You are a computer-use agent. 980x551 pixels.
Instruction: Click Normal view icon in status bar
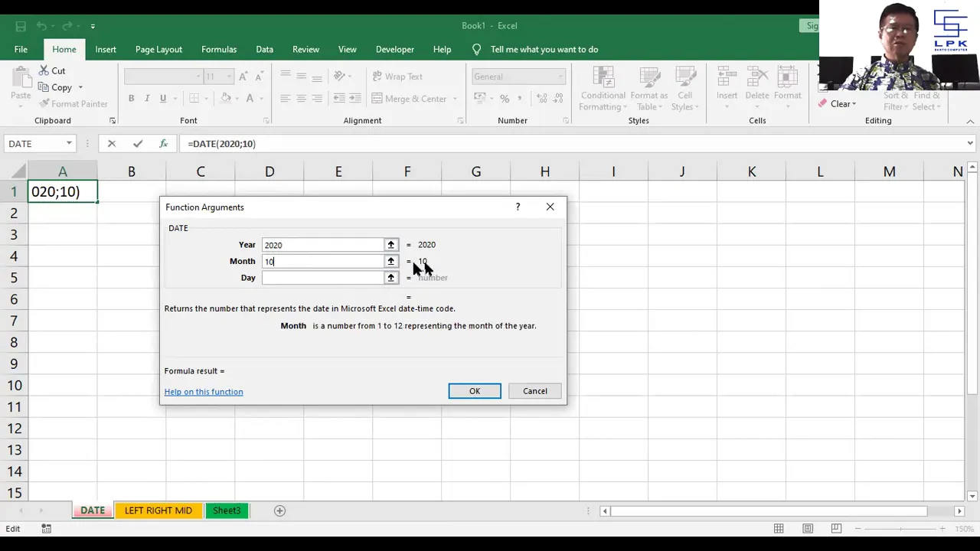point(779,529)
